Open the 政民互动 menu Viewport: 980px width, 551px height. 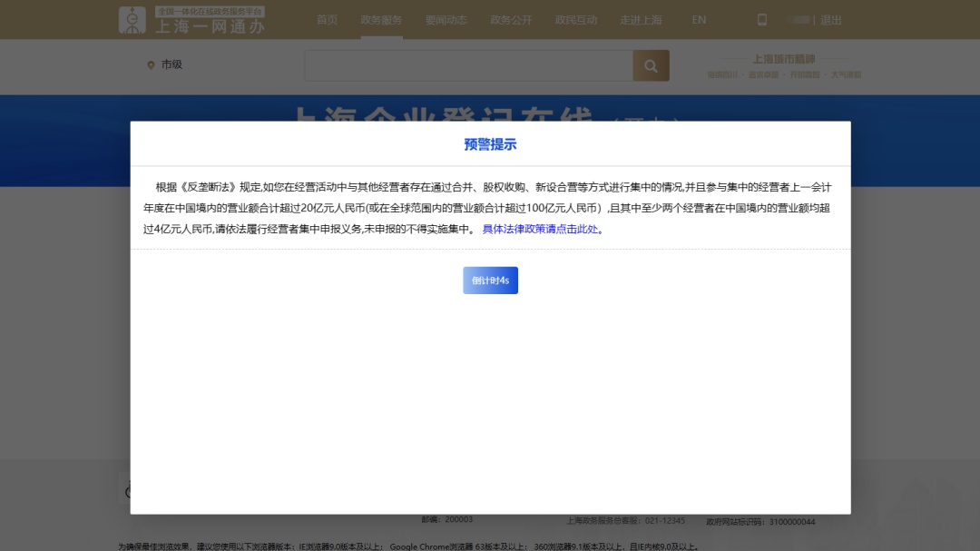coord(575,19)
